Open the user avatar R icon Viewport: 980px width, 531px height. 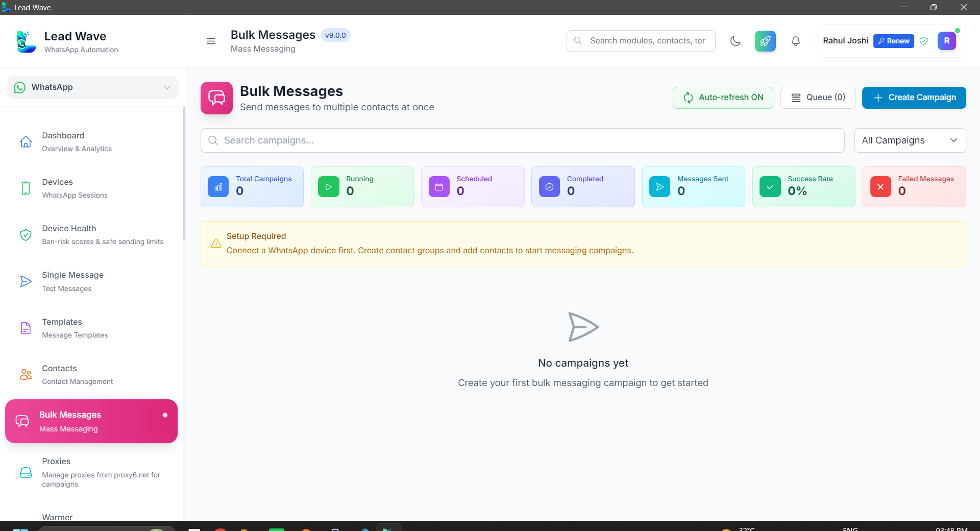pyautogui.click(x=947, y=41)
